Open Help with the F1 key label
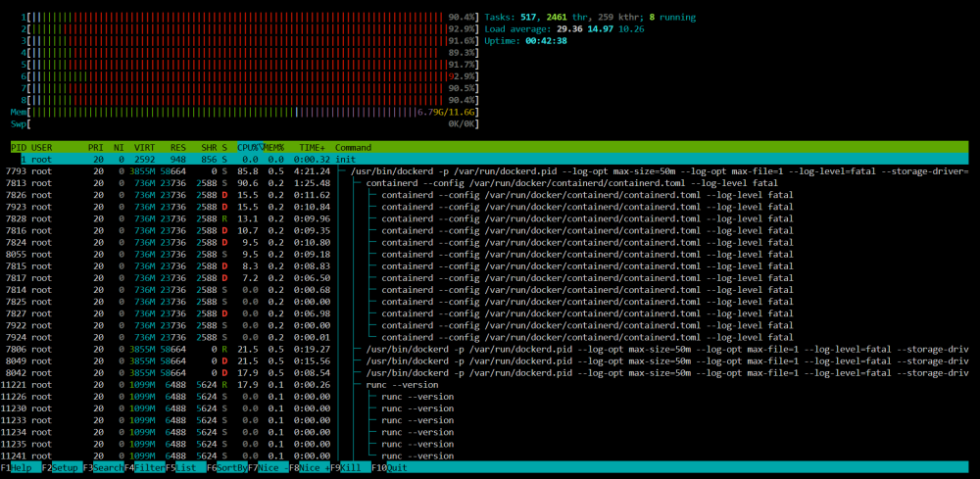Viewport: 980px width, 479px height. coord(21,467)
